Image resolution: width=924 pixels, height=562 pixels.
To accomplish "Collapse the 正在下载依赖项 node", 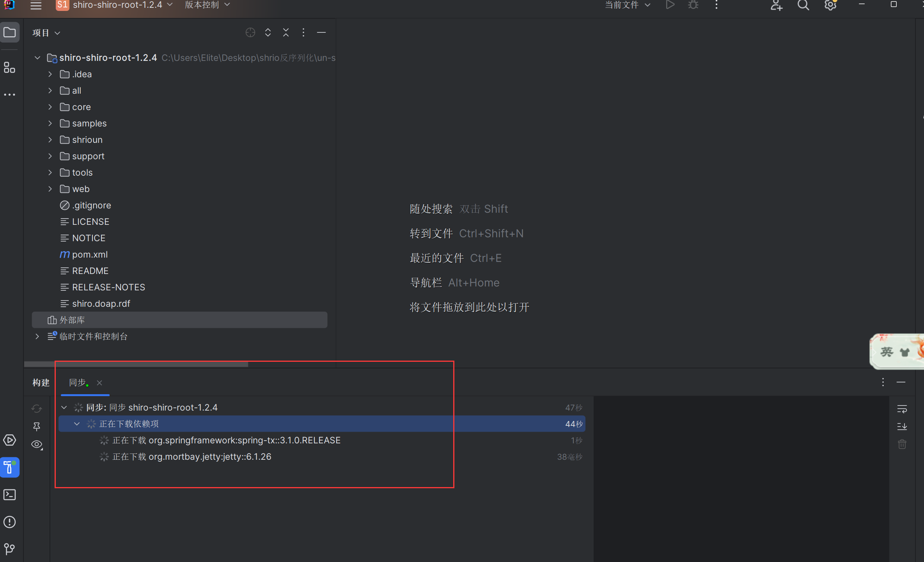I will [77, 424].
